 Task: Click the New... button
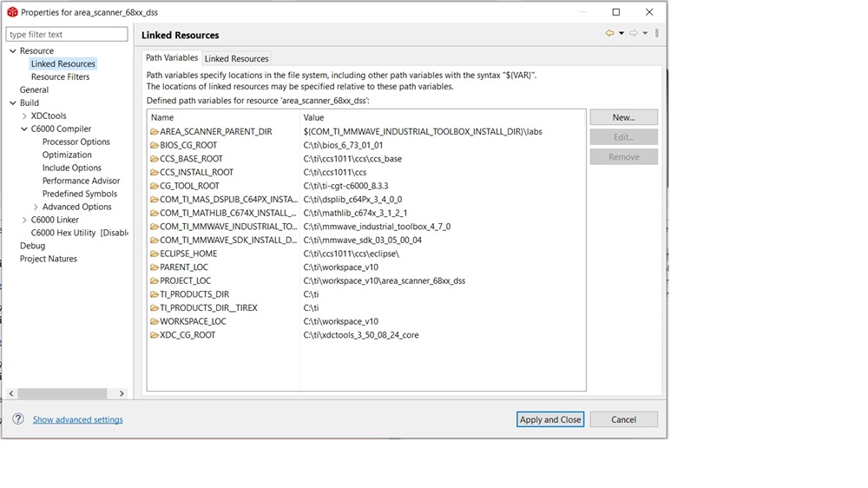(624, 117)
